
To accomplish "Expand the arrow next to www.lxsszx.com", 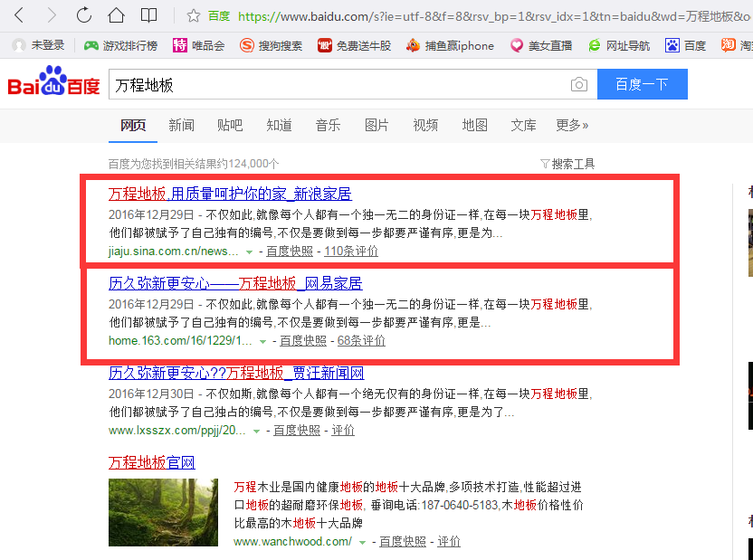I will point(256,431).
